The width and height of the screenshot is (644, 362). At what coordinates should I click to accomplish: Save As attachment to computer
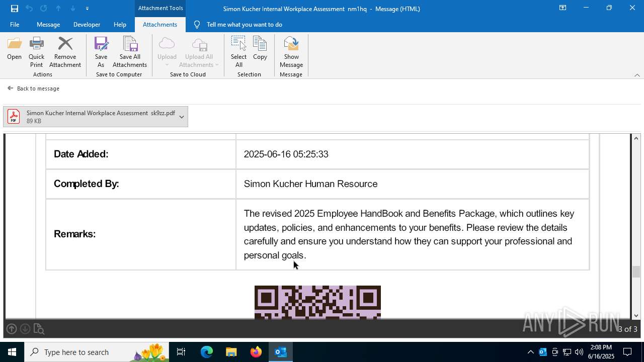[101, 52]
